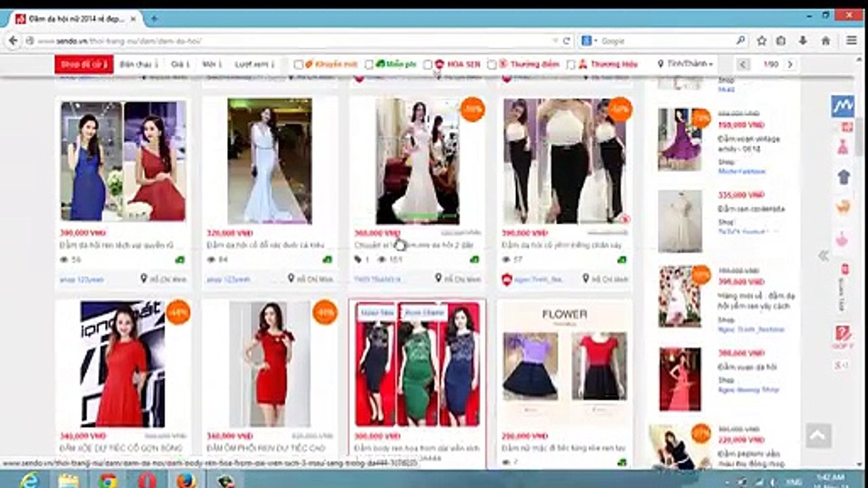Viewport: 868px width, 488px height.
Task: Click the browser back arrow button
Action: 13,41
